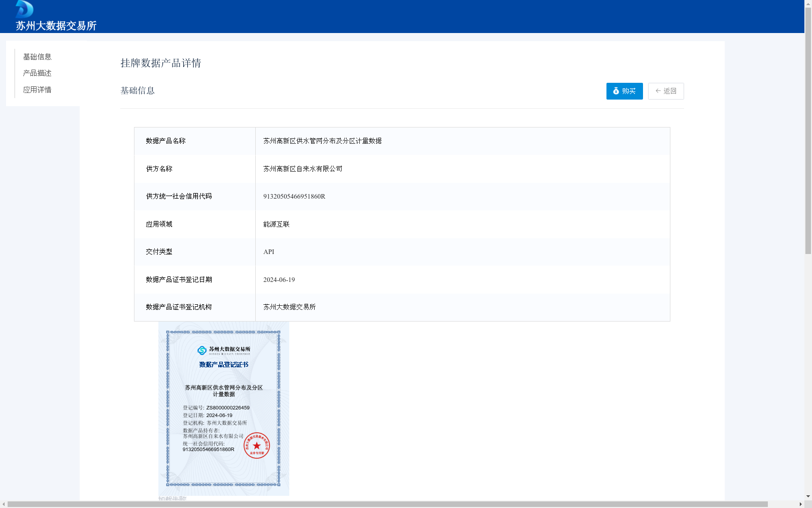Click the scroll up arrow
This screenshot has width=812, height=508.
click(808, 4)
